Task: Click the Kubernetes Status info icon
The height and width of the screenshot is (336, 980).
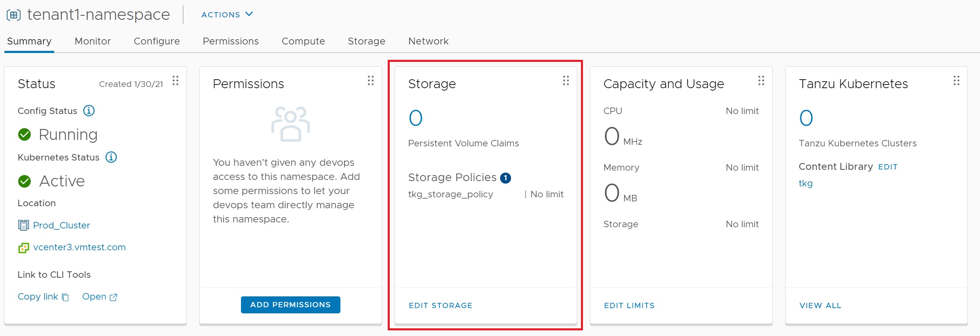Action: click(111, 157)
